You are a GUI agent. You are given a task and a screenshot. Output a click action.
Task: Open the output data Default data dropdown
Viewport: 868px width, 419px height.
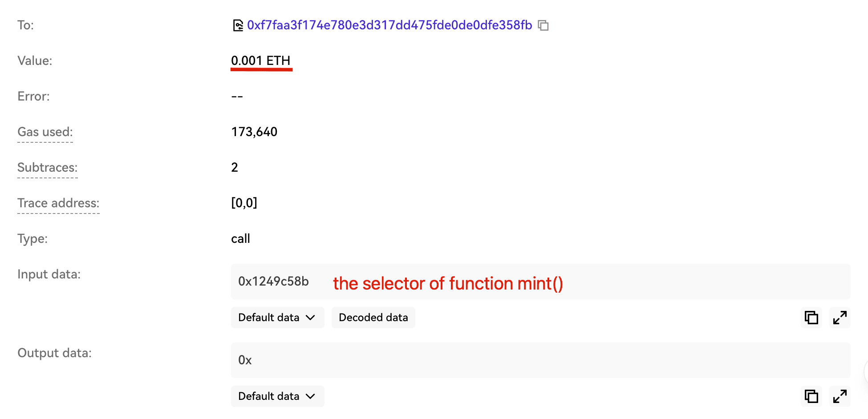coord(277,396)
